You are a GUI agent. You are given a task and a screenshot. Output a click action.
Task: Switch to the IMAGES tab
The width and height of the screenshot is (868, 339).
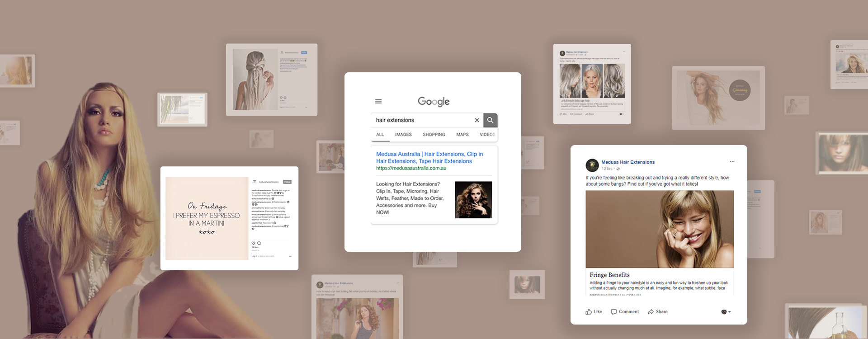coord(403,135)
